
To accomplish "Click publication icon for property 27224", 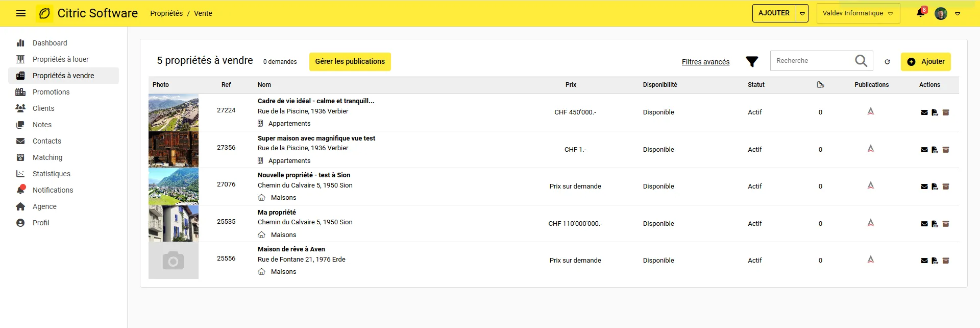I will tap(871, 111).
